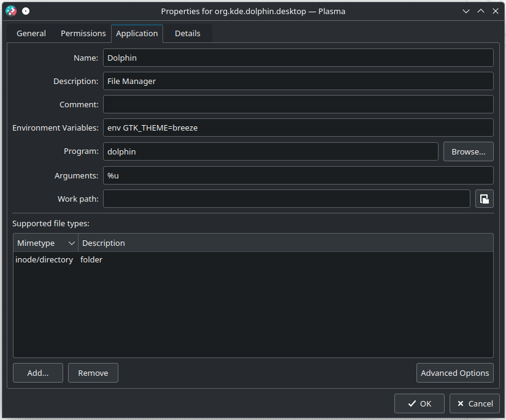Screen dimensions: 506x420
Task: Focus the Arguments field with %u
Action: pos(298,175)
